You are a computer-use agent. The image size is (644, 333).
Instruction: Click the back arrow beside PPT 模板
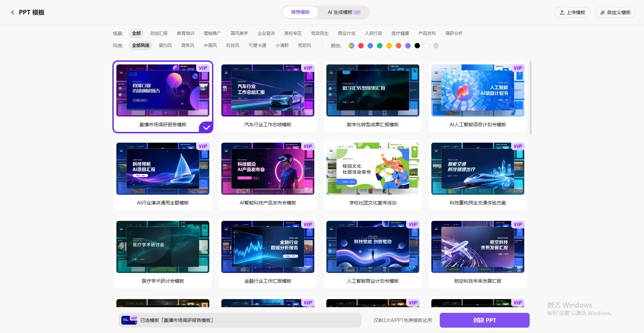(x=13, y=12)
